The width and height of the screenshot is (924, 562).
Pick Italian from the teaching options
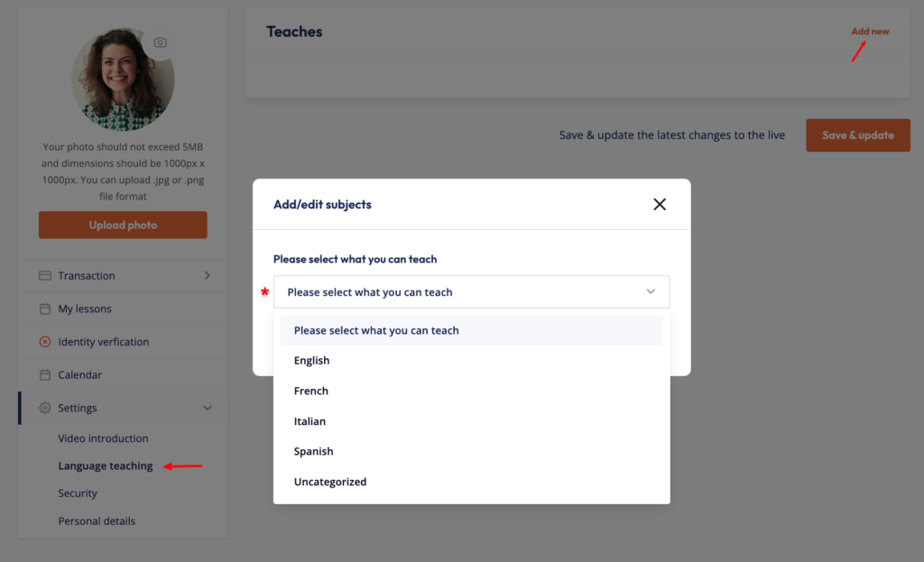(310, 421)
